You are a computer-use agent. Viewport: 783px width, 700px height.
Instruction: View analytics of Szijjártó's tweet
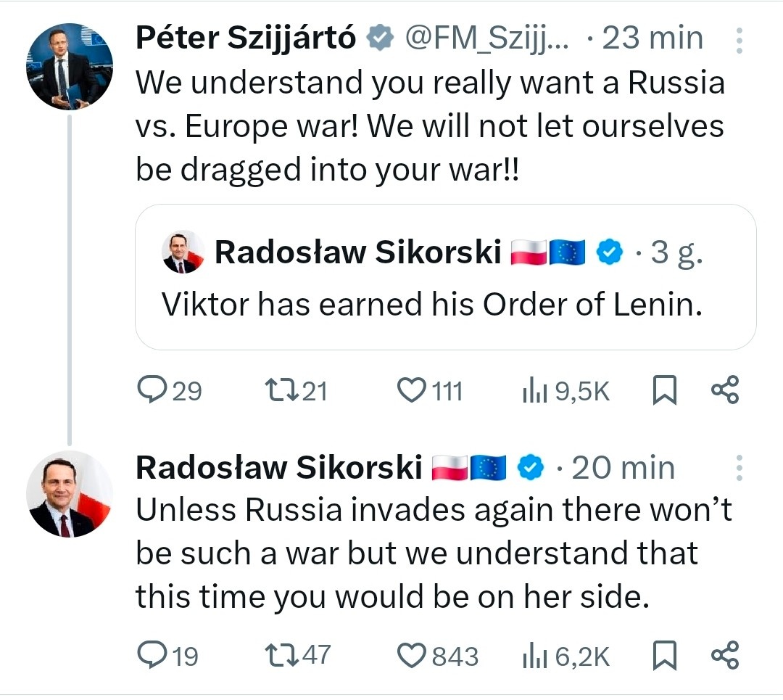(534, 392)
